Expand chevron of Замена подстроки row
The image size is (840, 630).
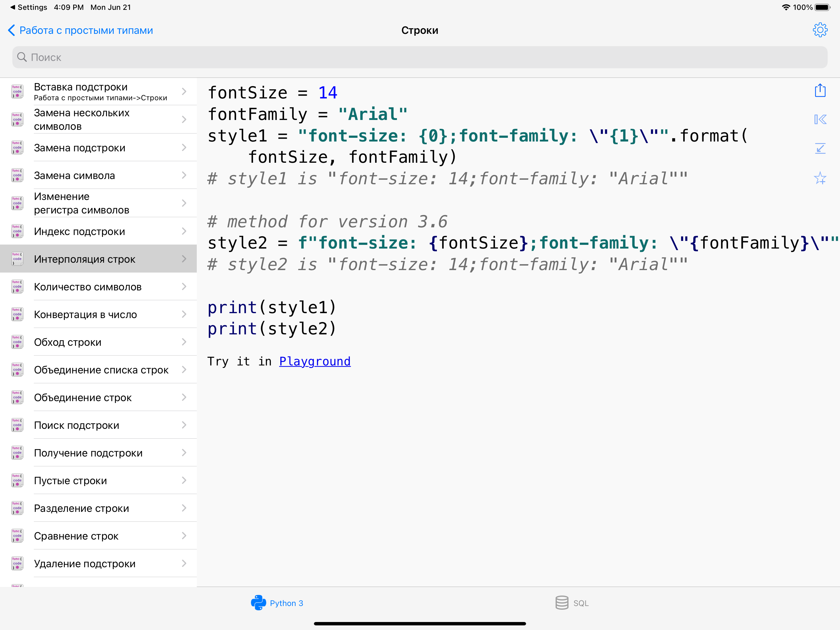(x=184, y=147)
